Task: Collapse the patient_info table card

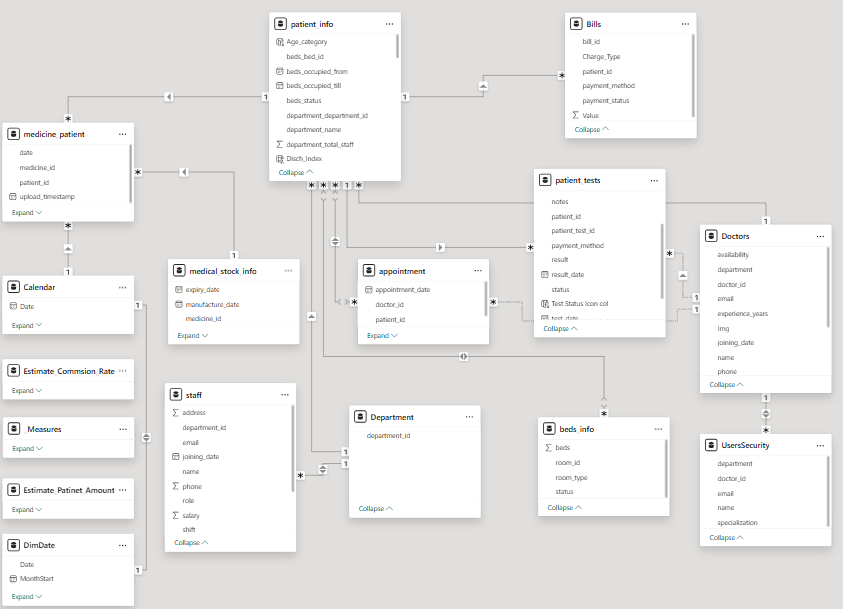Action: (x=295, y=172)
